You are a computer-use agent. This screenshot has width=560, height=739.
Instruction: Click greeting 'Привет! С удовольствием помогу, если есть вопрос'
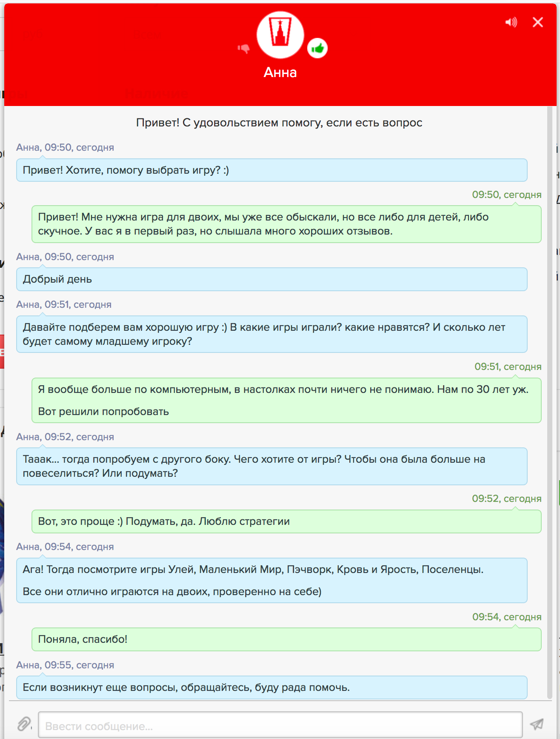[x=279, y=123]
